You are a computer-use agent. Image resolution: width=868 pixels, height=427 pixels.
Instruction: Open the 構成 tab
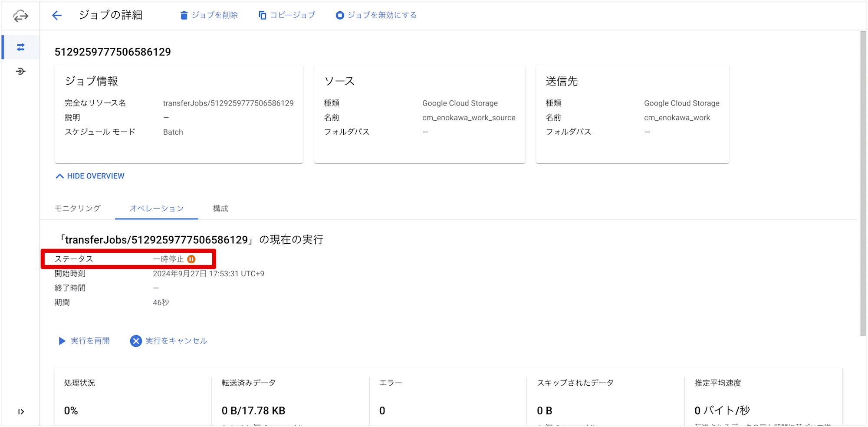(x=220, y=209)
